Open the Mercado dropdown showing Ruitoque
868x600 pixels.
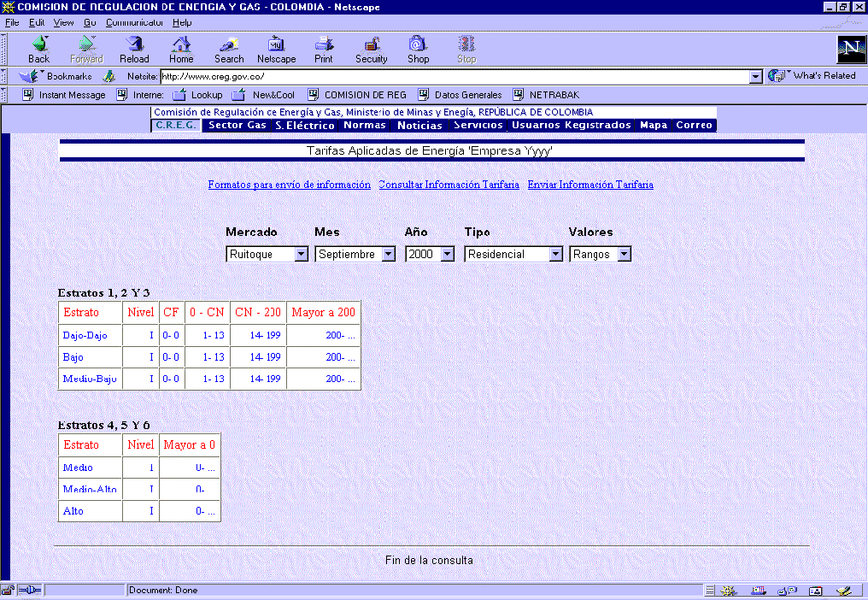[x=267, y=254]
